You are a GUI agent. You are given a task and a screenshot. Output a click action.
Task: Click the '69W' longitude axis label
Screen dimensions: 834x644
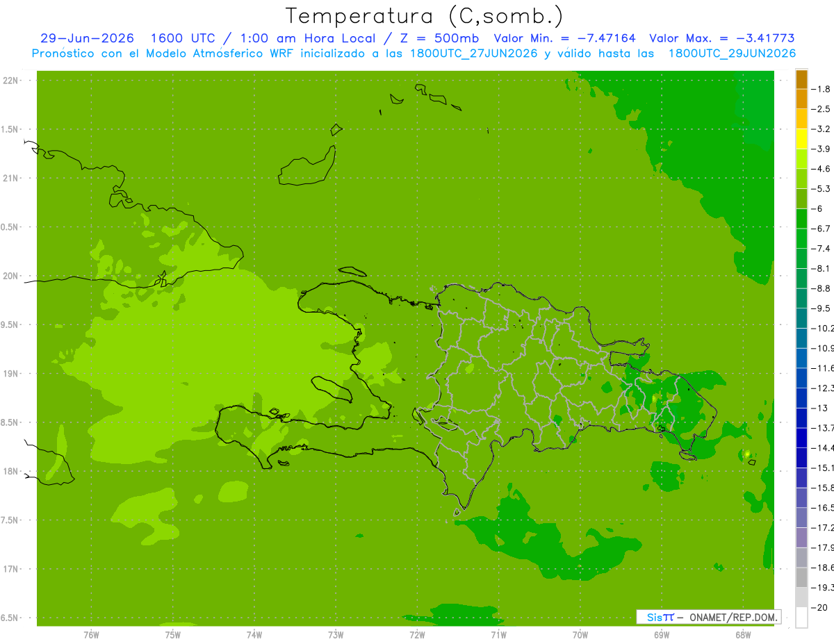point(662,635)
